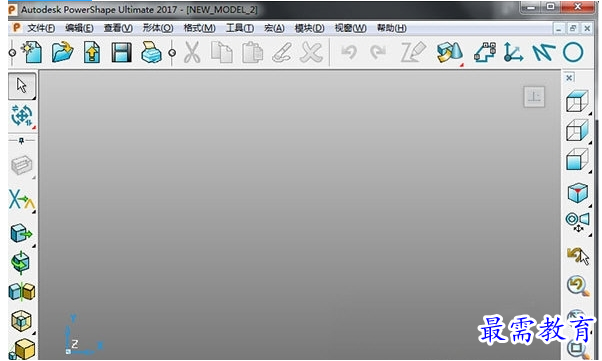Click the XYZ axis origin in viewport
Screen dimensions: 602x361
click(68, 351)
